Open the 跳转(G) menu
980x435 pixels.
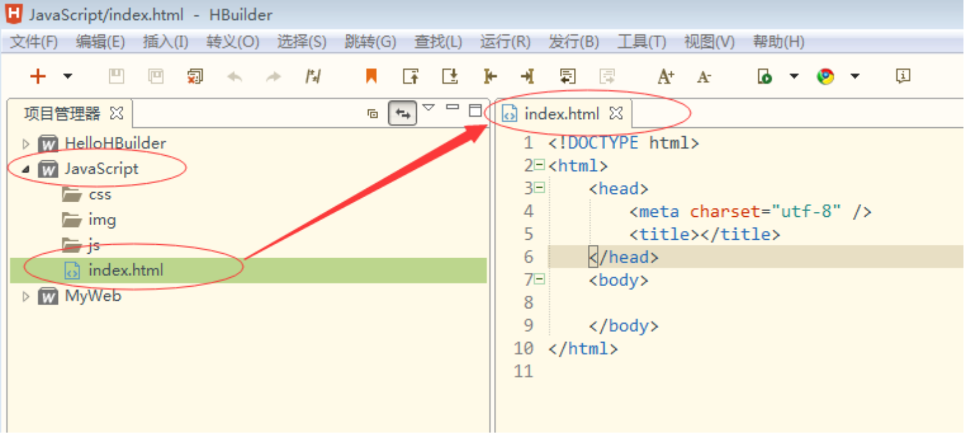tap(371, 42)
